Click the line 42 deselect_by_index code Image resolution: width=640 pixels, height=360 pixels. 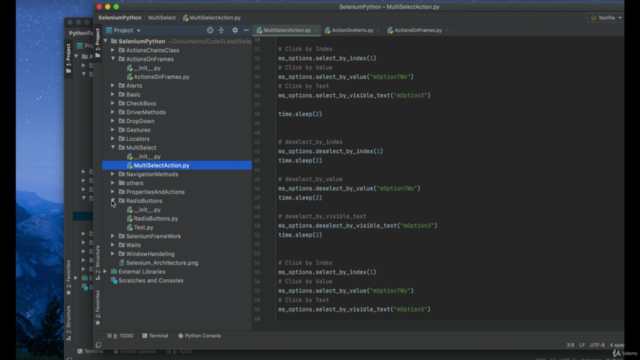[331, 151]
